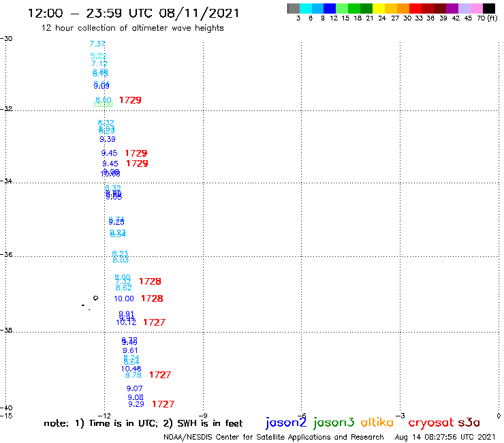Click the wave height value 10.12
Viewport: 504px width, 443px height.
coord(126,322)
